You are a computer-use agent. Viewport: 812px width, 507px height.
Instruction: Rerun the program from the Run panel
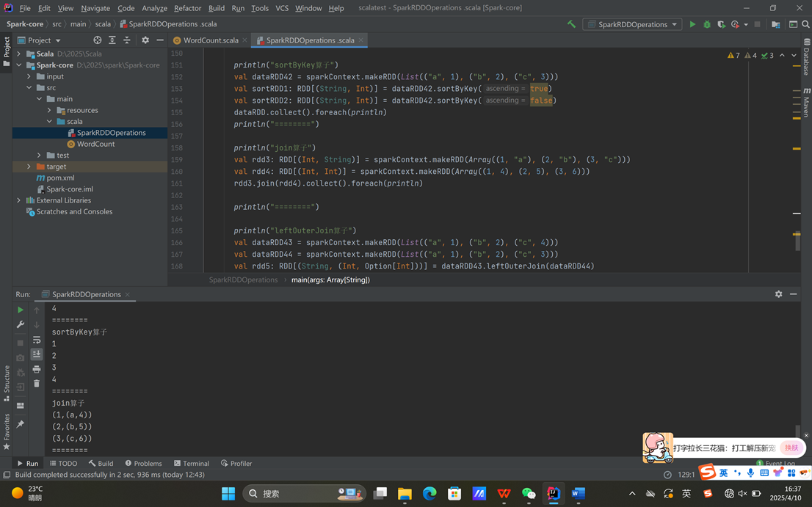pos(21,310)
